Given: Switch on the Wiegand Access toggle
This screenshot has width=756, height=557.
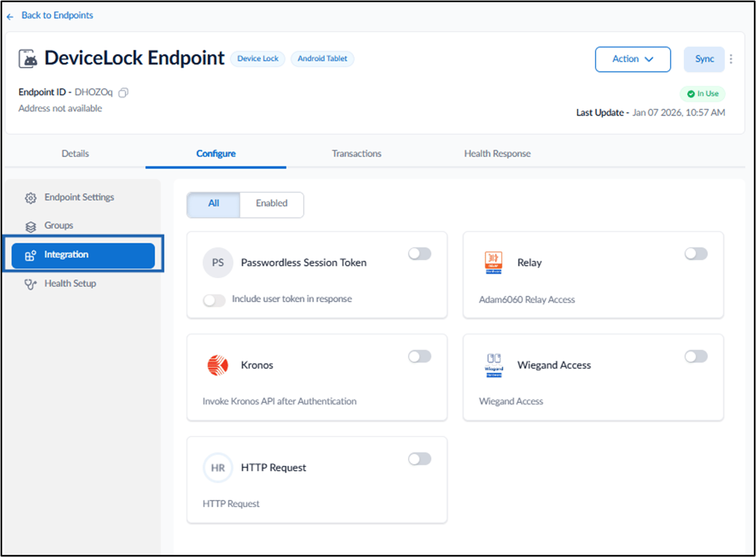Looking at the screenshot, I should click(x=696, y=356).
